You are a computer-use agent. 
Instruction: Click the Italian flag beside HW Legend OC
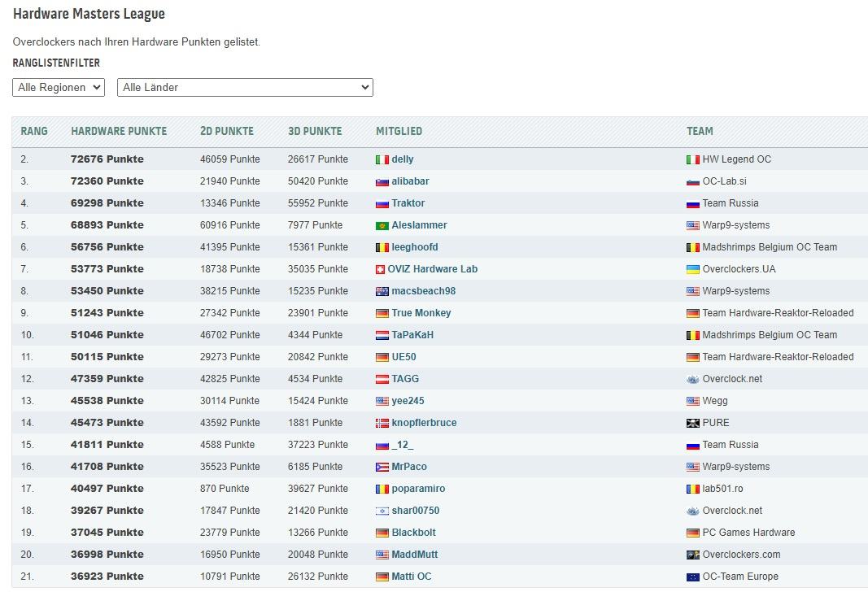[x=692, y=160]
